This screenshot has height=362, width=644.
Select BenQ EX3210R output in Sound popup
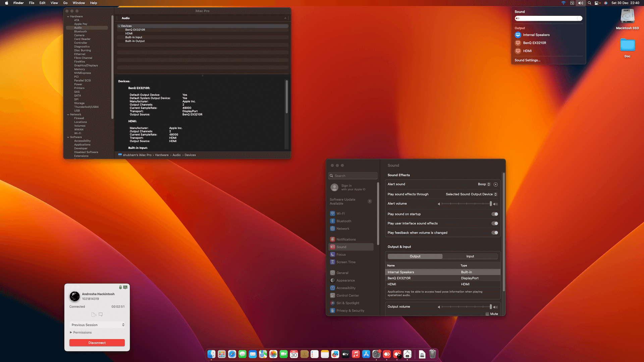[x=534, y=43]
